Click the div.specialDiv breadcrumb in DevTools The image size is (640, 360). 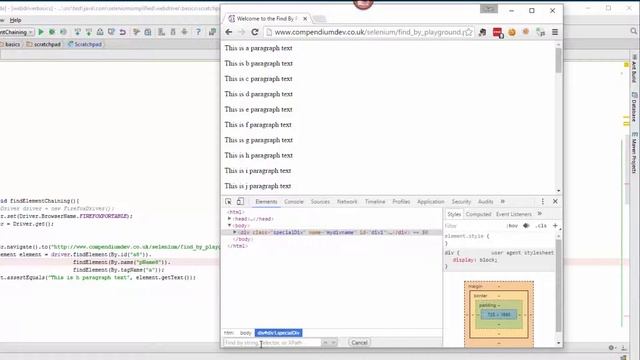279,333
